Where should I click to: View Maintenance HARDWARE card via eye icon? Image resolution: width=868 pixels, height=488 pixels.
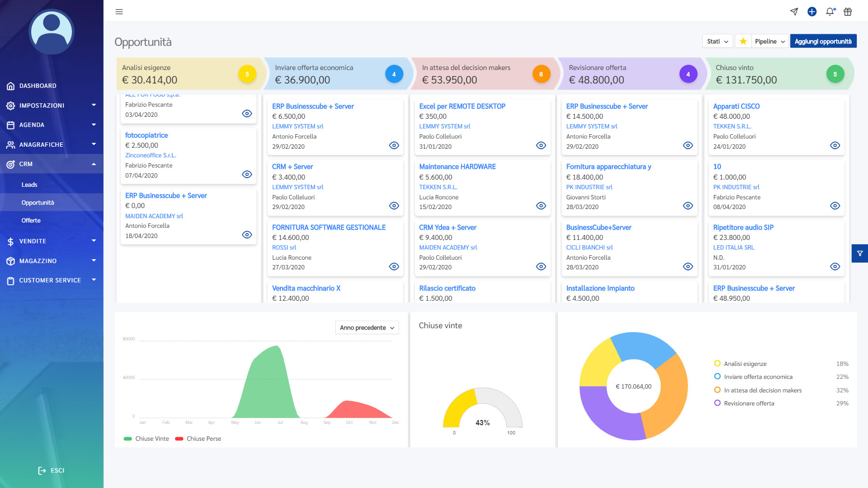pyautogui.click(x=541, y=206)
